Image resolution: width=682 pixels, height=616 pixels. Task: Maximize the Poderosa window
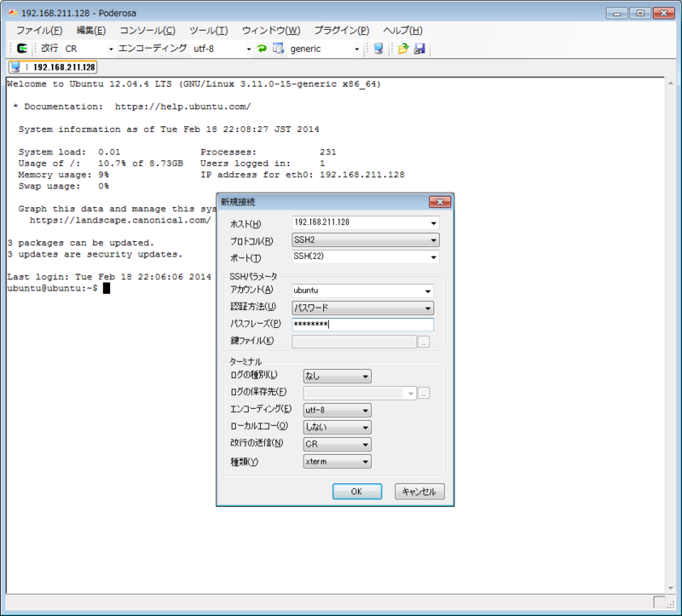(x=640, y=13)
